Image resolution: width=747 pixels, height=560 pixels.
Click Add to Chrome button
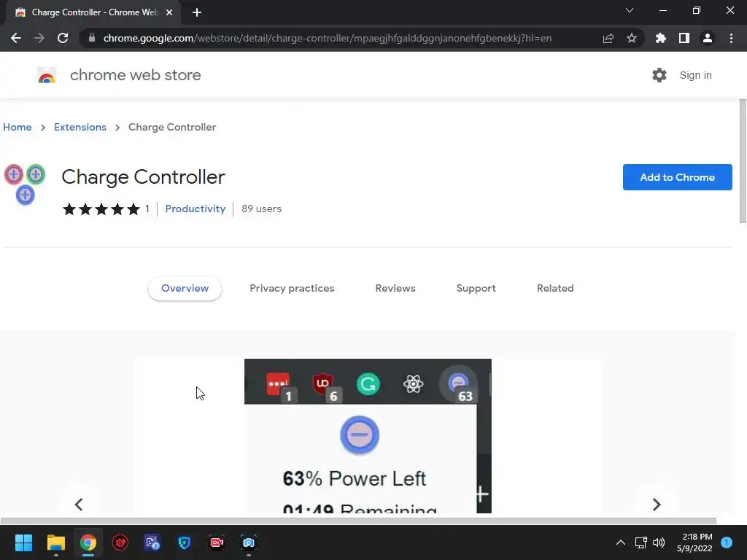tap(678, 177)
